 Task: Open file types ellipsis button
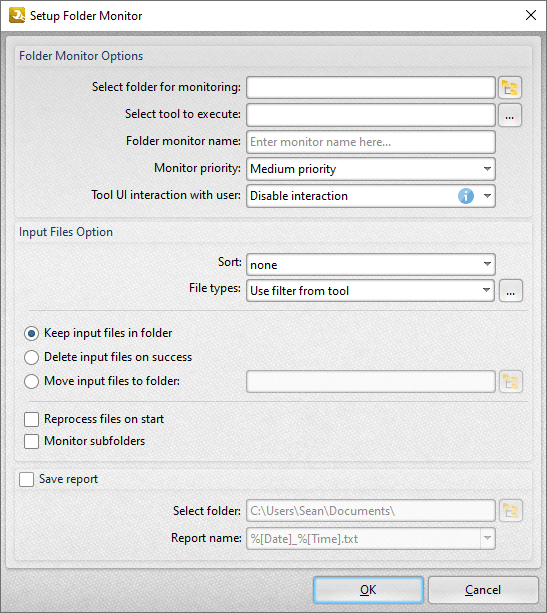point(511,291)
